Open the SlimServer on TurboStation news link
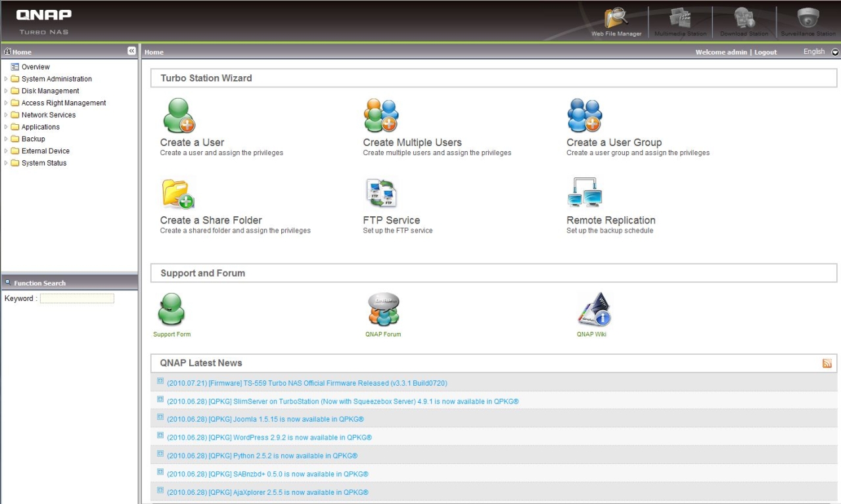The width and height of the screenshot is (841, 504). (343, 401)
